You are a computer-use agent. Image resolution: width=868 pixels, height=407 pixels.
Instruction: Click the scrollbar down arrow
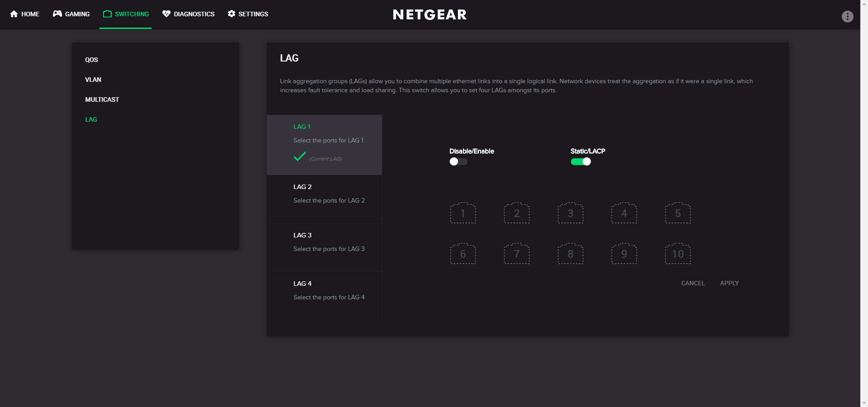[x=864, y=403]
